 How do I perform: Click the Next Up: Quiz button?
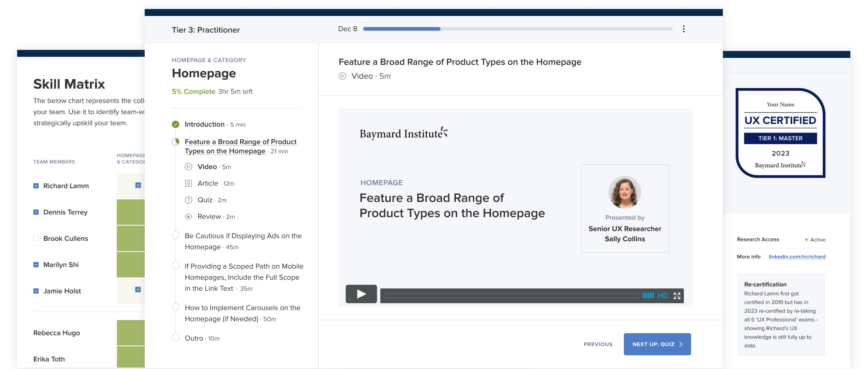[x=657, y=344]
